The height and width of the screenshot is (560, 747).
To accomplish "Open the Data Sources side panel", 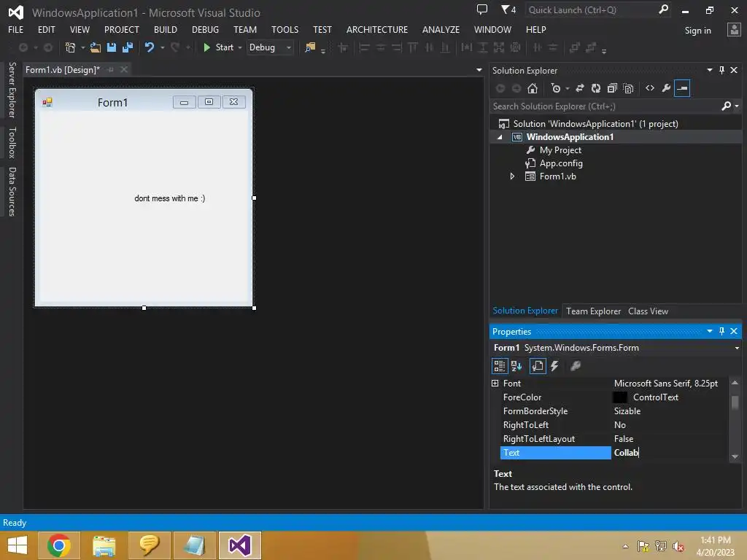I will click(12, 192).
